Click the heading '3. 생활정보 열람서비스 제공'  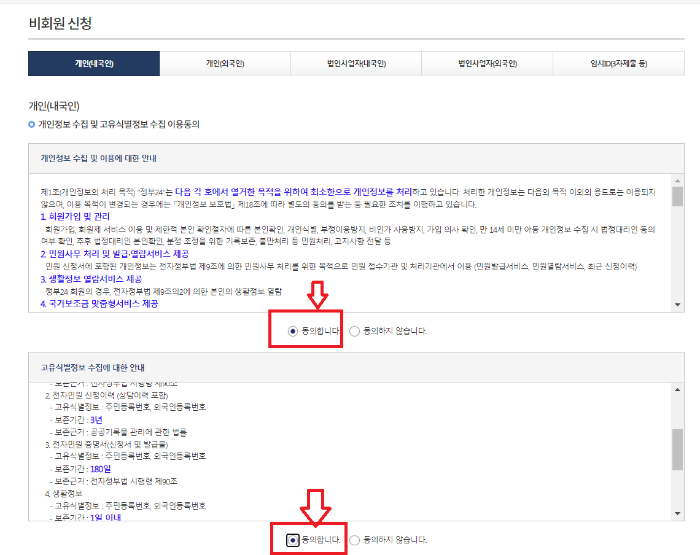[x=91, y=279]
